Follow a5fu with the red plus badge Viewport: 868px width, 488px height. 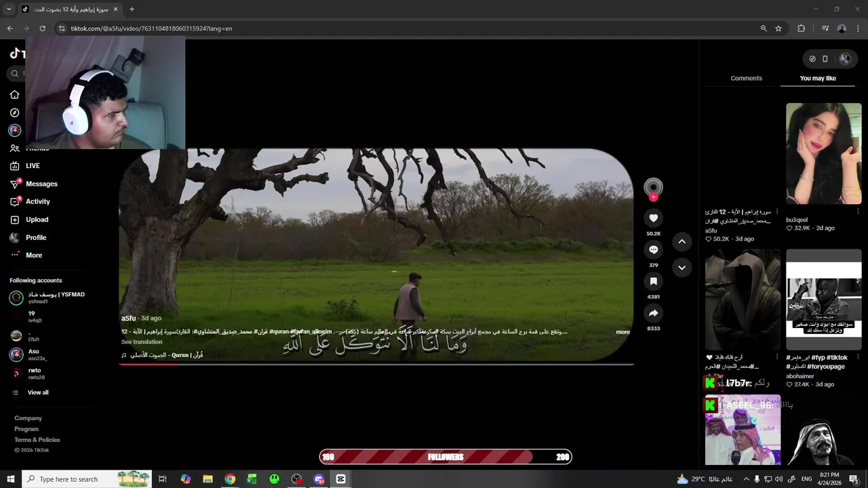point(653,197)
